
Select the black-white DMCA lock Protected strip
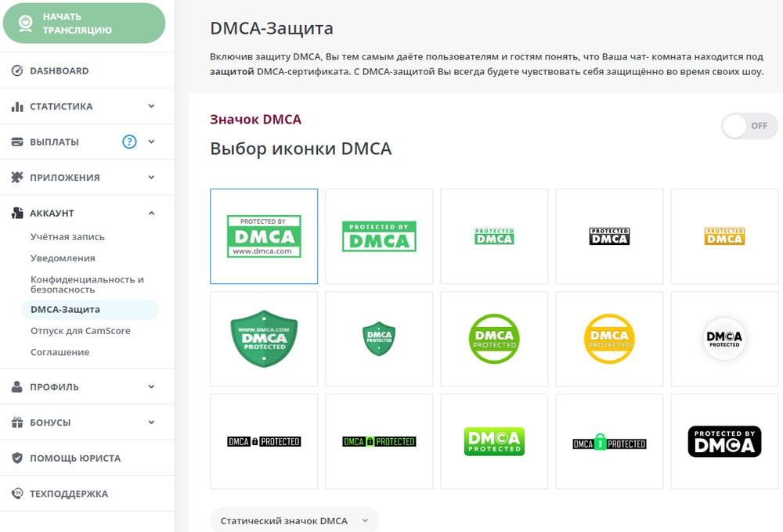point(264,441)
